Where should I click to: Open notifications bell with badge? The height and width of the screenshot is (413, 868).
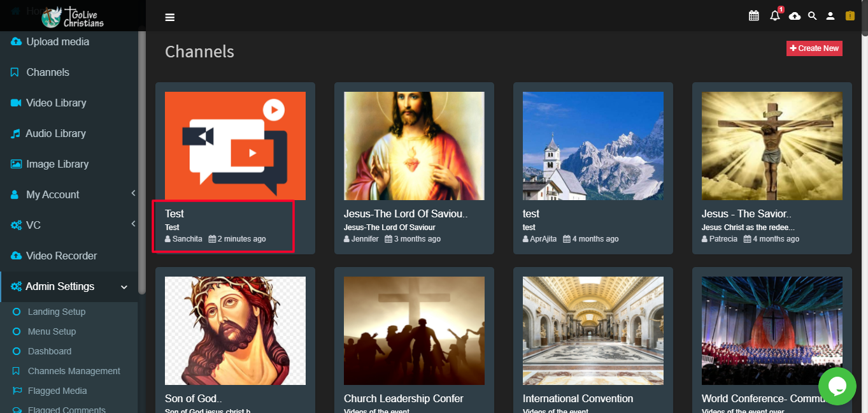775,16
